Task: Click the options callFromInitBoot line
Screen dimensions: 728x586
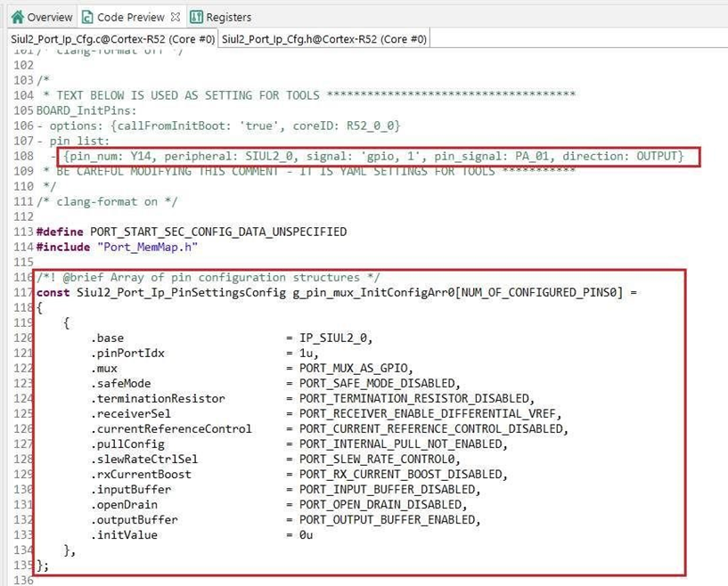Action: point(218,126)
